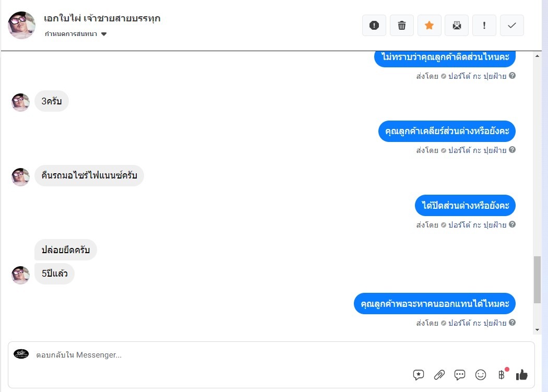
Task: Click the help icon beside the last sender label
Action: (x=512, y=323)
